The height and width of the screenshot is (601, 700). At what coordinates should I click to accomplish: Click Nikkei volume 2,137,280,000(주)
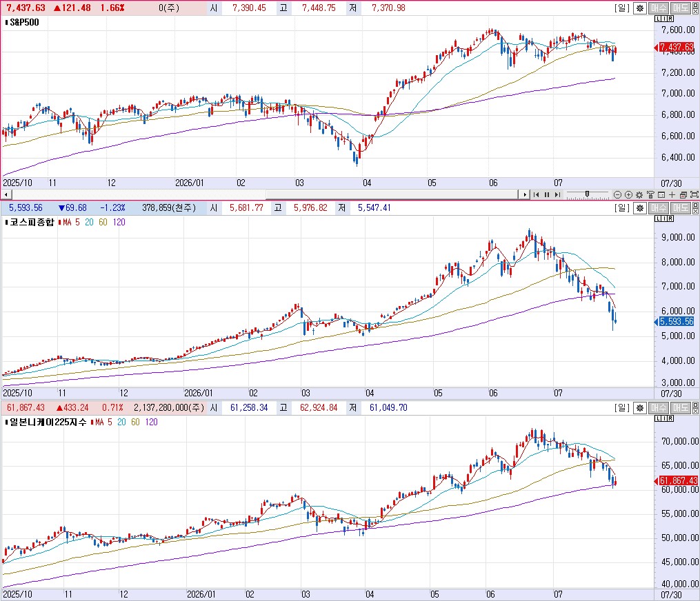point(169,408)
